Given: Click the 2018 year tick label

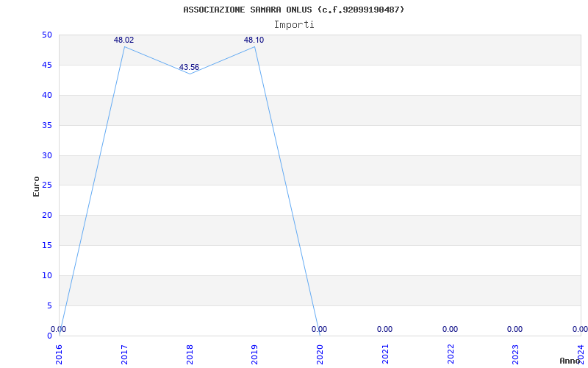Looking at the screenshot, I should (190, 355).
